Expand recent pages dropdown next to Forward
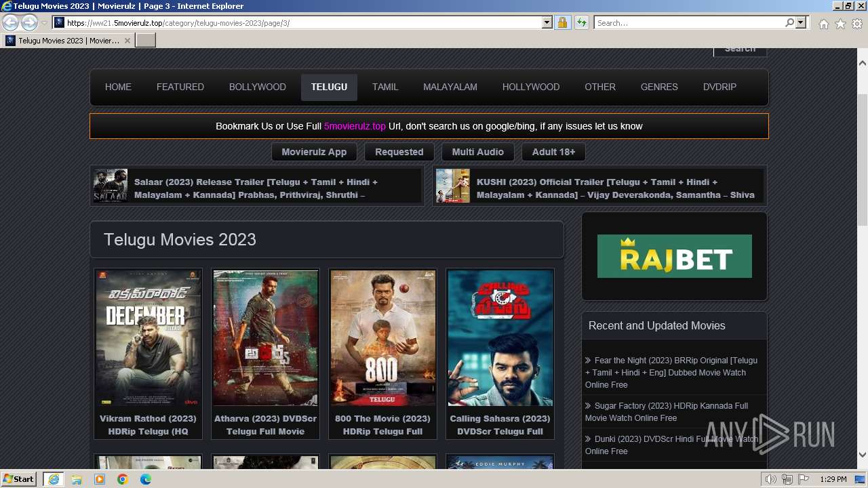 [44, 23]
